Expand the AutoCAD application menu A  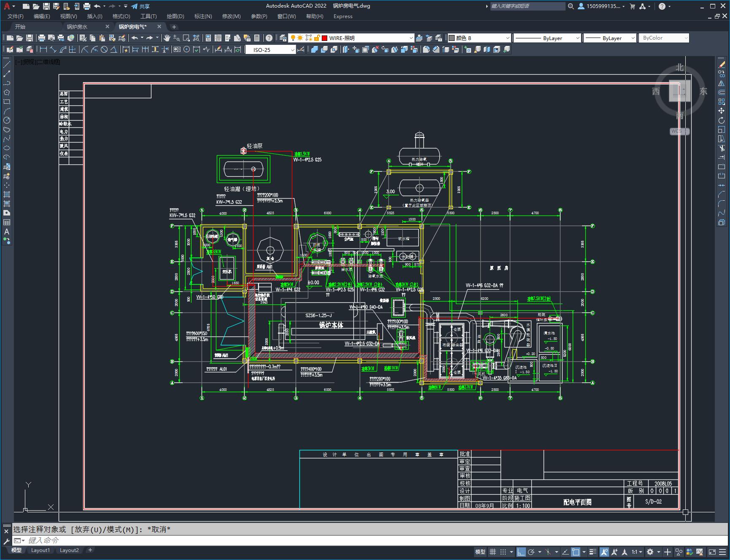point(8,6)
